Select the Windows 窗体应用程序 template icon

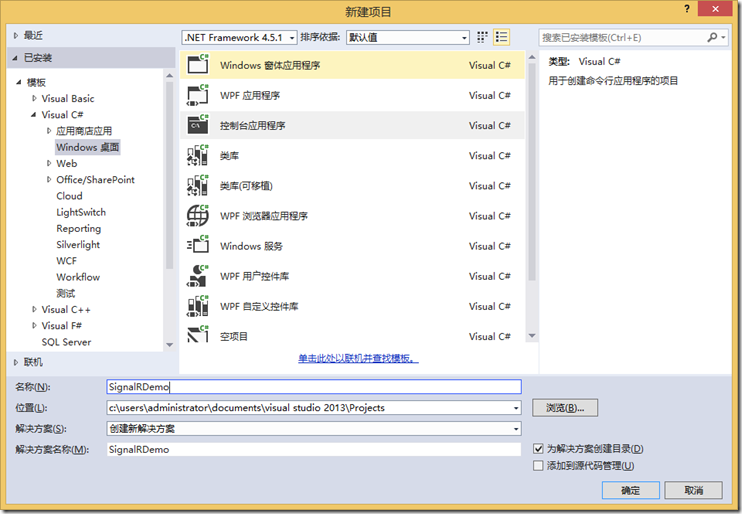pos(198,64)
